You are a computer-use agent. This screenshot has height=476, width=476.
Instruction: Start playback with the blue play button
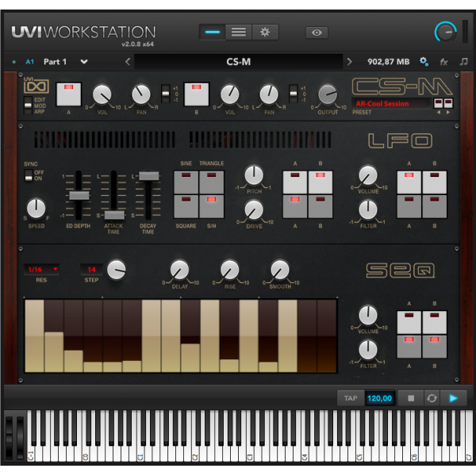453,398
